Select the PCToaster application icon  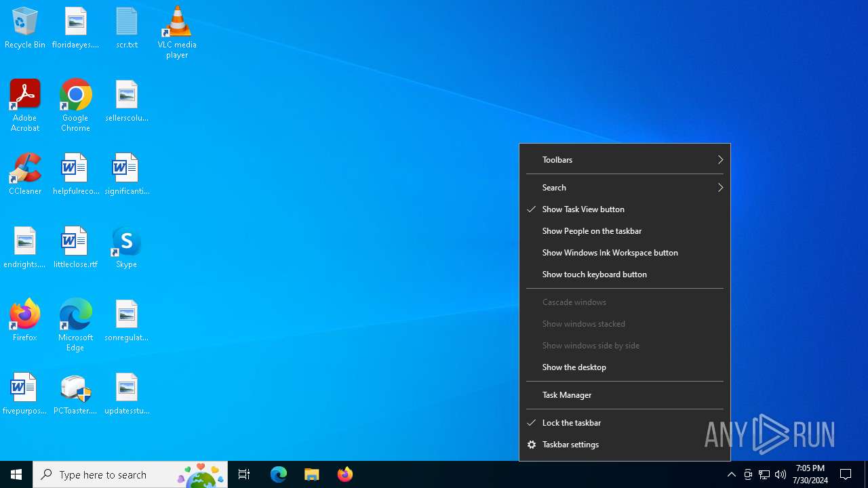pos(75,394)
